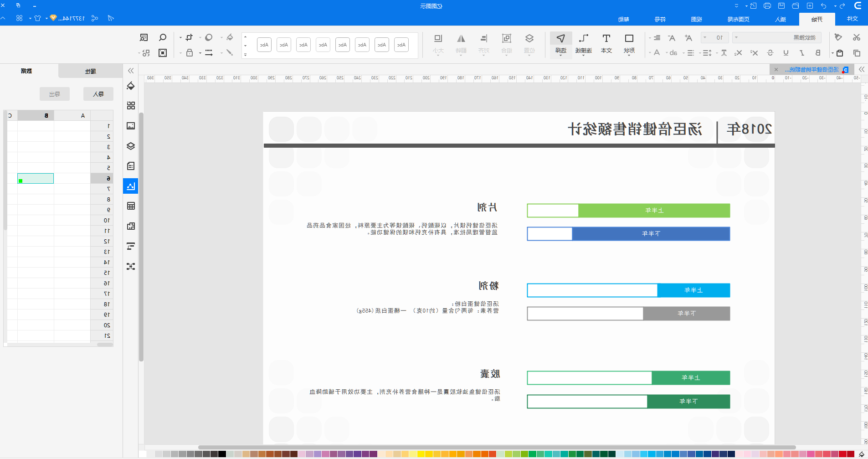This screenshot has height=459, width=868.
Task: Toggle strikethrough formatting
Action: (x=770, y=53)
